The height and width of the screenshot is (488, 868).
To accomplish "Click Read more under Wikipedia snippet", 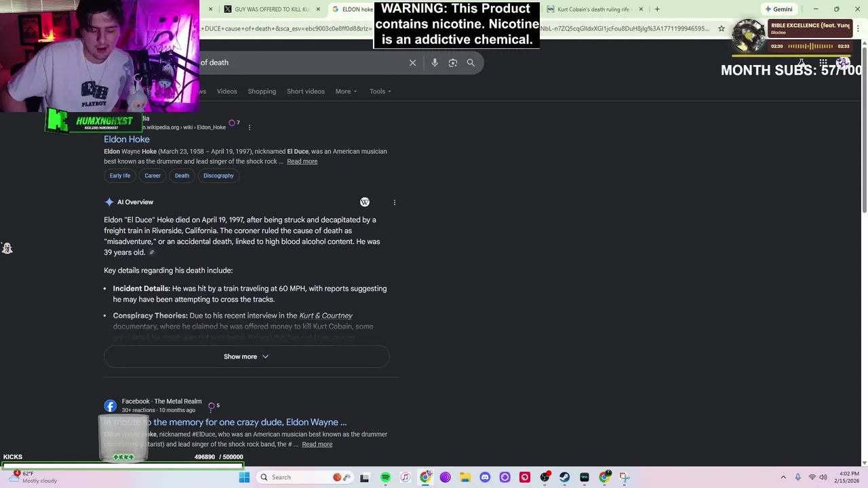I will pyautogui.click(x=302, y=161).
